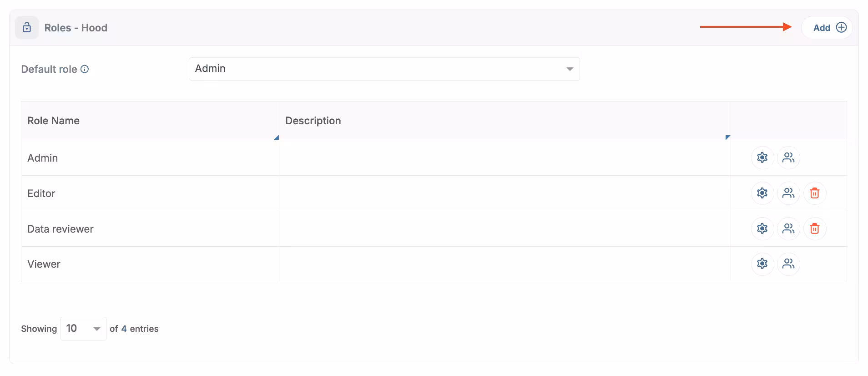Expand the entries-per-page dropdown showing 10
The width and height of the screenshot is (868, 376).
83,329
